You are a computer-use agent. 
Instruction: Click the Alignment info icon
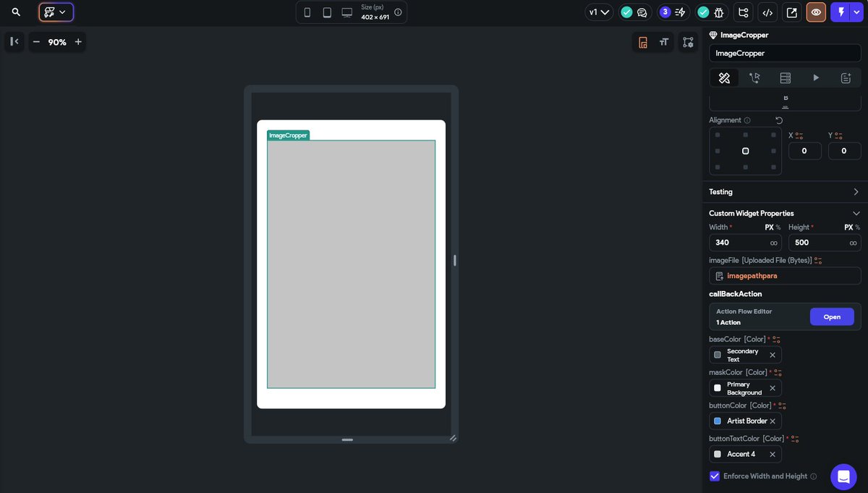[747, 120]
